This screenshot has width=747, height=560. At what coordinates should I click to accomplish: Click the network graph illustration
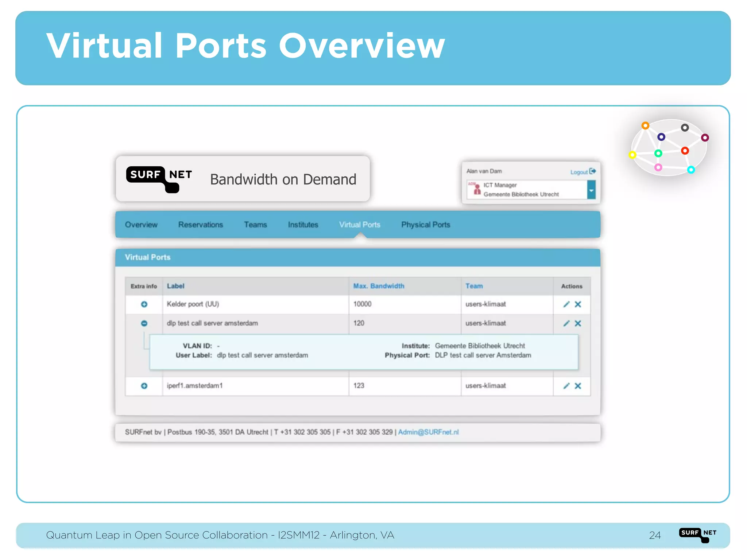pyautogui.click(x=669, y=147)
